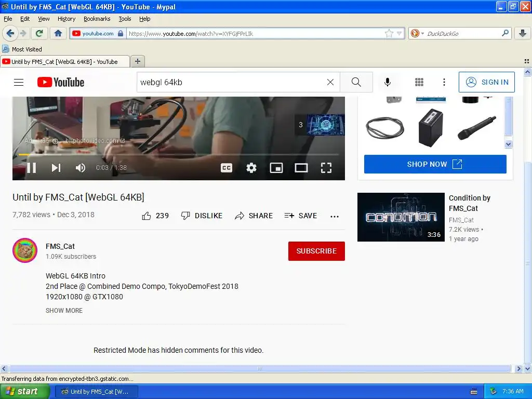Select the Until by FMS_Cat tab

pyautogui.click(x=65, y=62)
